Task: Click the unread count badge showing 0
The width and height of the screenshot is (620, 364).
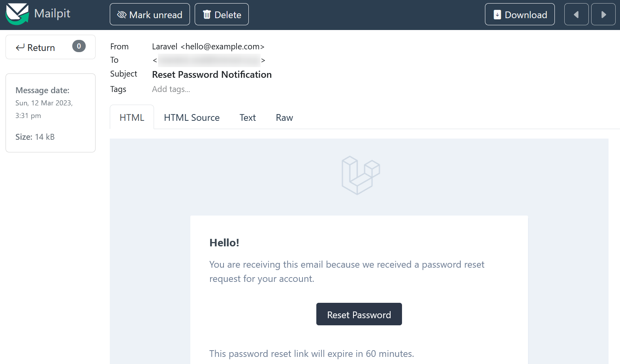Action: pos(79,46)
